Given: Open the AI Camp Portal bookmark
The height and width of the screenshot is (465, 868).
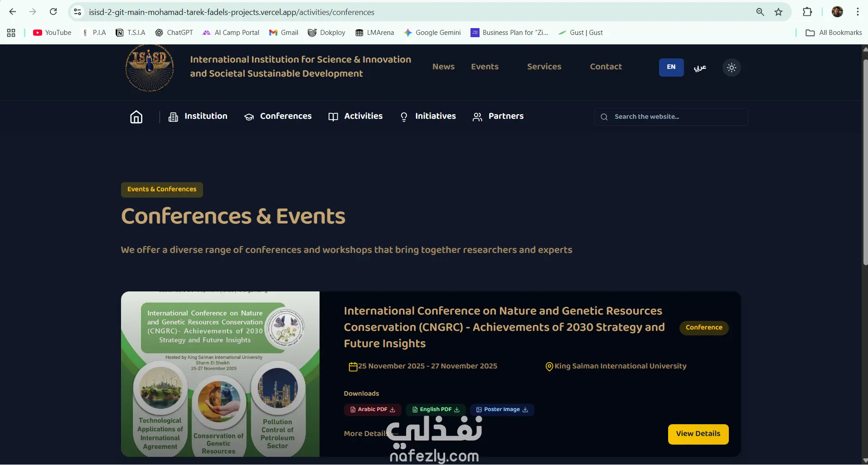Looking at the screenshot, I should click(231, 33).
